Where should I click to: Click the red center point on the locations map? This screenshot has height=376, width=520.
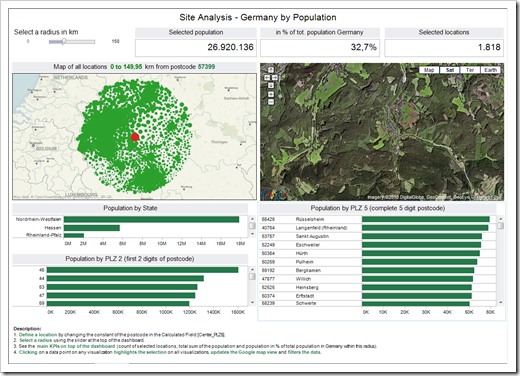(x=135, y=137)
